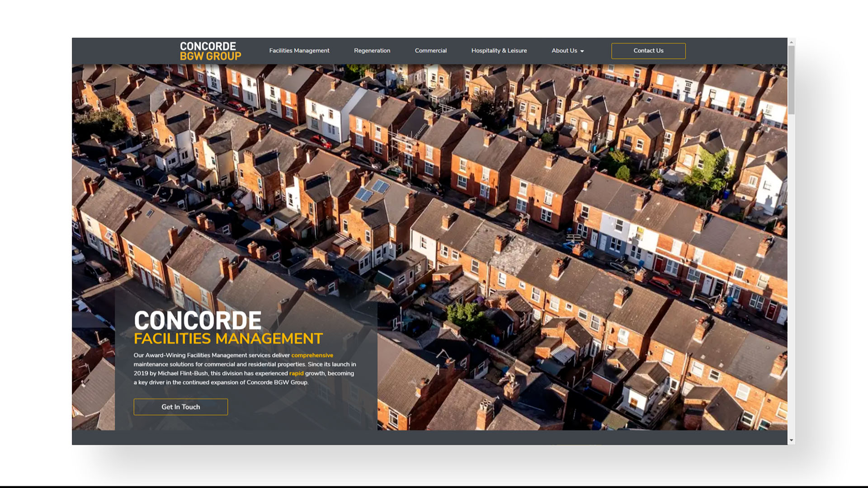Click the yellow word 'comprehensive'
This screenshot has height=488, width=868.
click(312, 355)
